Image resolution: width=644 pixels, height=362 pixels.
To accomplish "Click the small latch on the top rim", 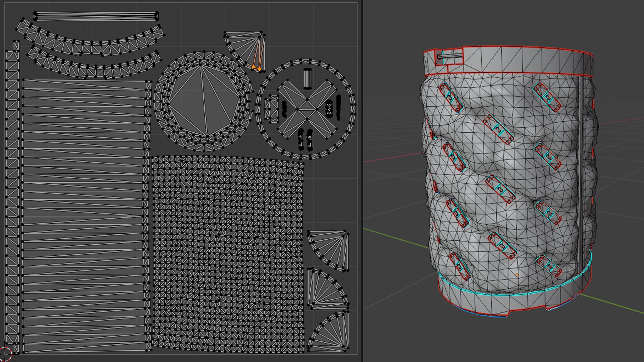I will [450, 57].
